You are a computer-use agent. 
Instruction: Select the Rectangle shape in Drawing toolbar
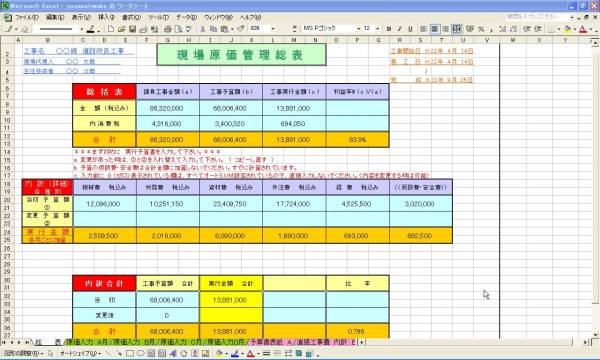coord(130,353)
